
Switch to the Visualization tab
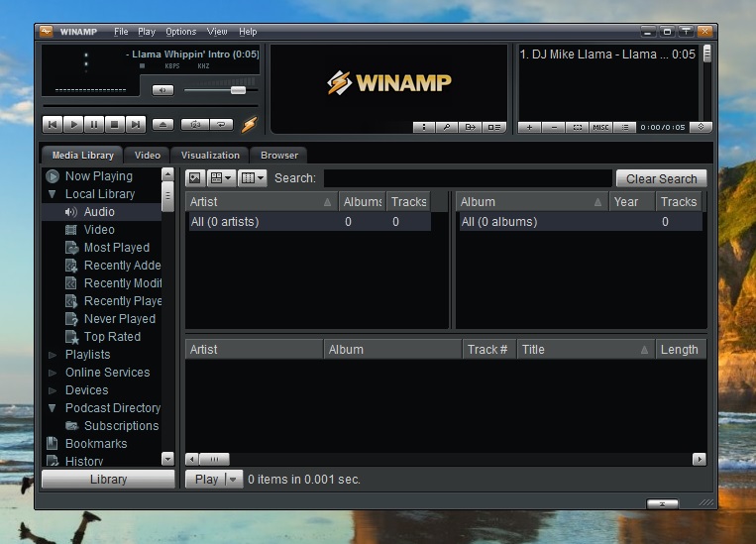pyautogui.click(x=210, y=156)
